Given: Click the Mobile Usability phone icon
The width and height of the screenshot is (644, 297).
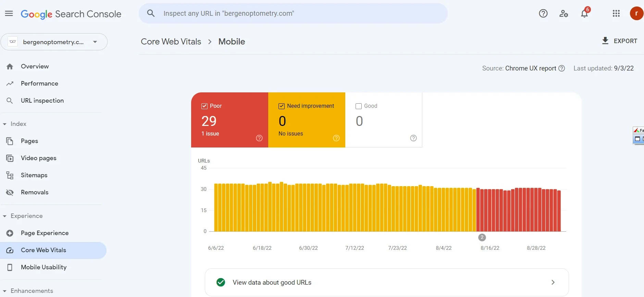Looking at the screenshot, I should (x=10, y=267).
